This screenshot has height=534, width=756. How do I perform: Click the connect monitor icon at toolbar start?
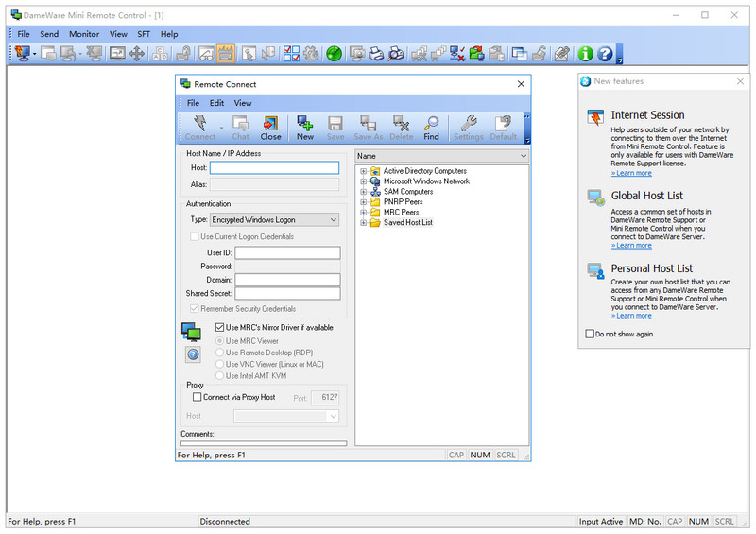coord(22,54)
